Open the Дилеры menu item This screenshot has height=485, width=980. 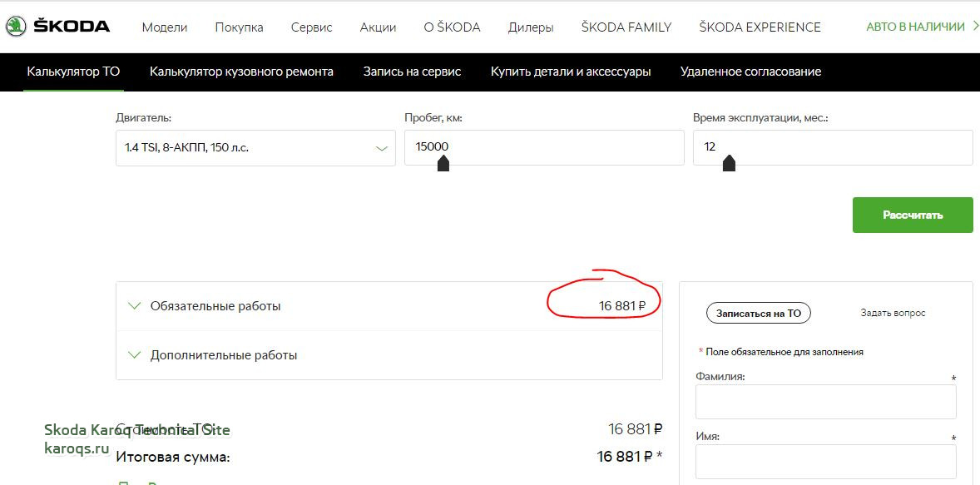coord(531,27)
